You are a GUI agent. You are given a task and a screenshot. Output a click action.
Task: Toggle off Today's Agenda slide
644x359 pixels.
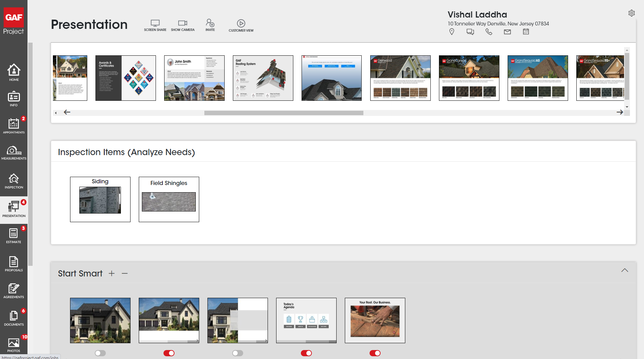[306, 353]
